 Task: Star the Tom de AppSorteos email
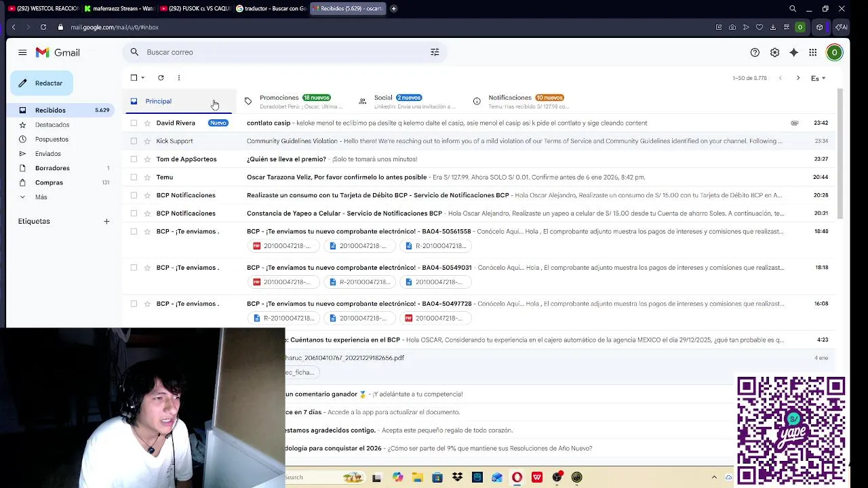tap(147, 159)
